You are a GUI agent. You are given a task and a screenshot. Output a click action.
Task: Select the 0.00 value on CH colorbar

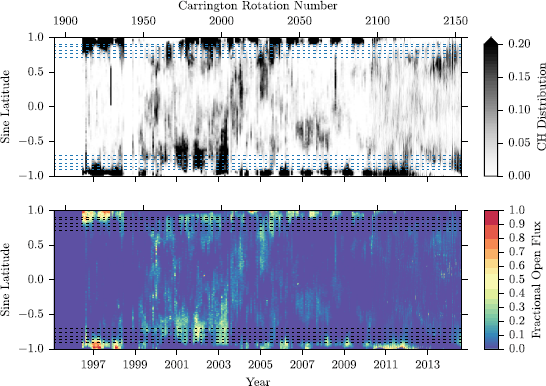coord(519,175)
